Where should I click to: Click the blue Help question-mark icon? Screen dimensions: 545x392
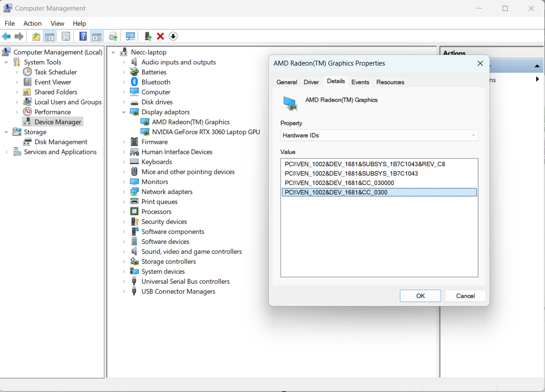83,36
